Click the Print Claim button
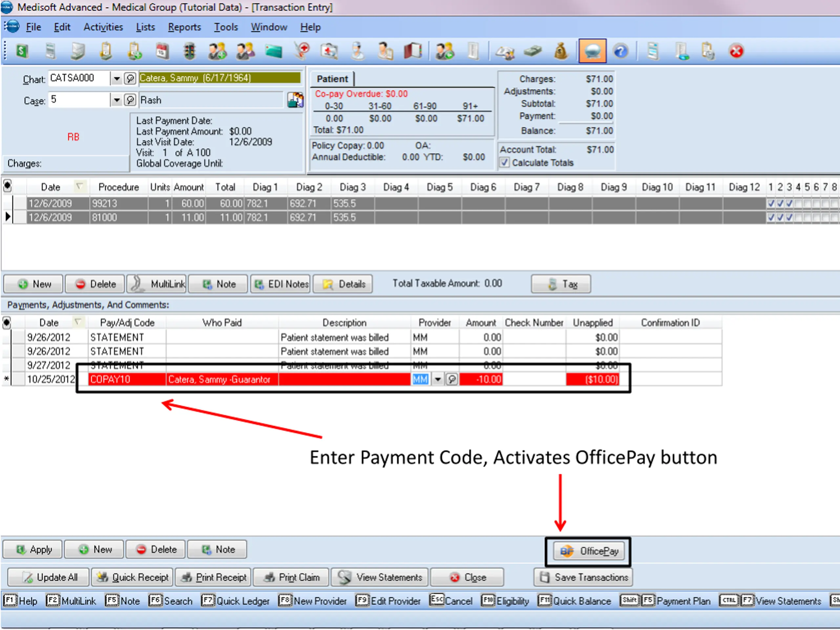 click(291, 577)
